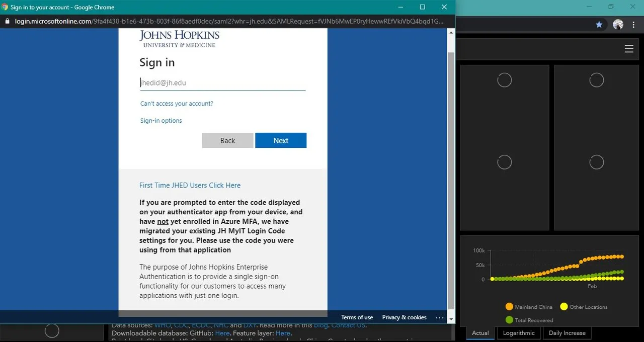Click the sign-in page scrollbar down arrow
Image resolution: width=644 pixels, height=342 pixels.
pos(451,319)
